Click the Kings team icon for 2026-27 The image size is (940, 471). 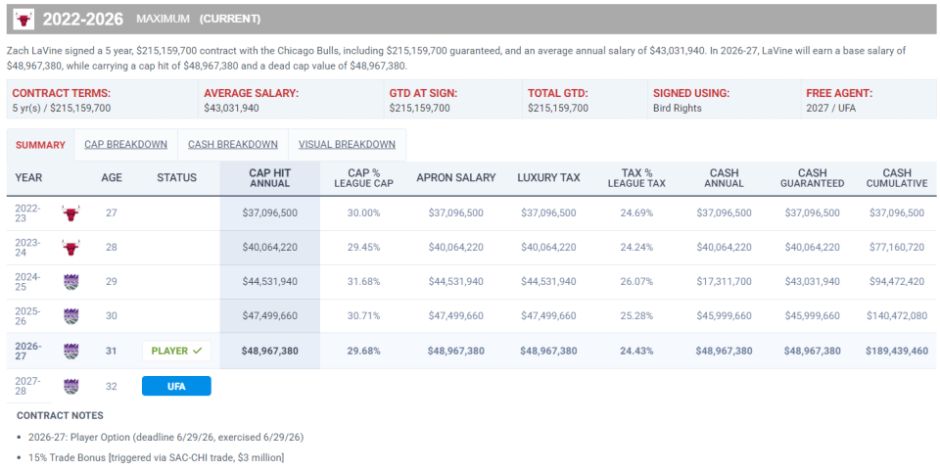click(71, 351)
